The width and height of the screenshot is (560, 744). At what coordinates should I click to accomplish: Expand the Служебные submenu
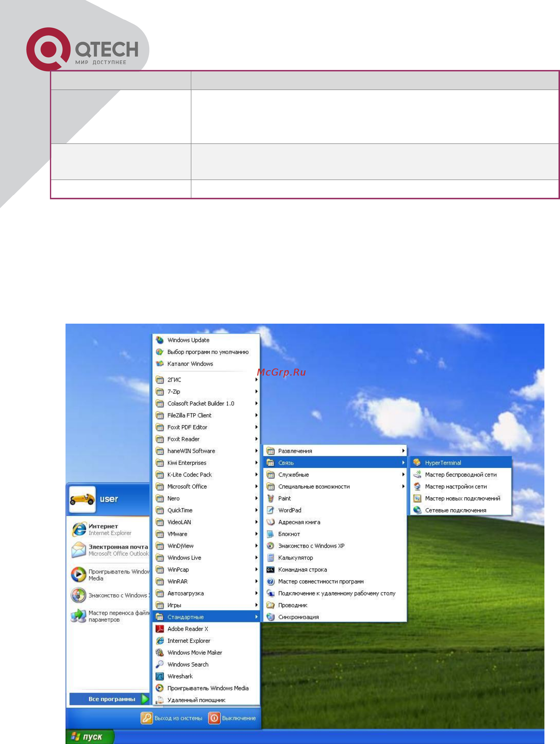335,474
